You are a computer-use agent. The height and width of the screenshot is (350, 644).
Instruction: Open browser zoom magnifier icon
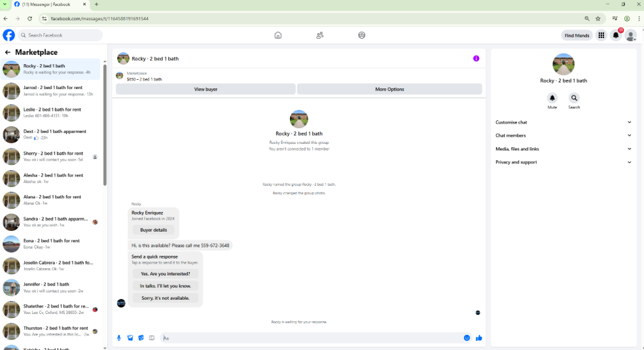click(x=587, y=18)
